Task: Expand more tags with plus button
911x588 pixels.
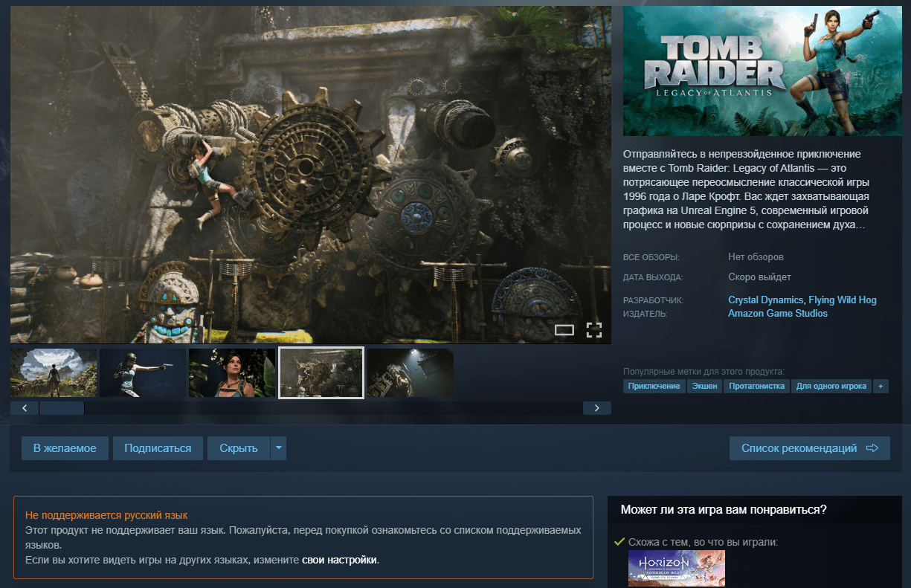Action: tap(881, 387)
